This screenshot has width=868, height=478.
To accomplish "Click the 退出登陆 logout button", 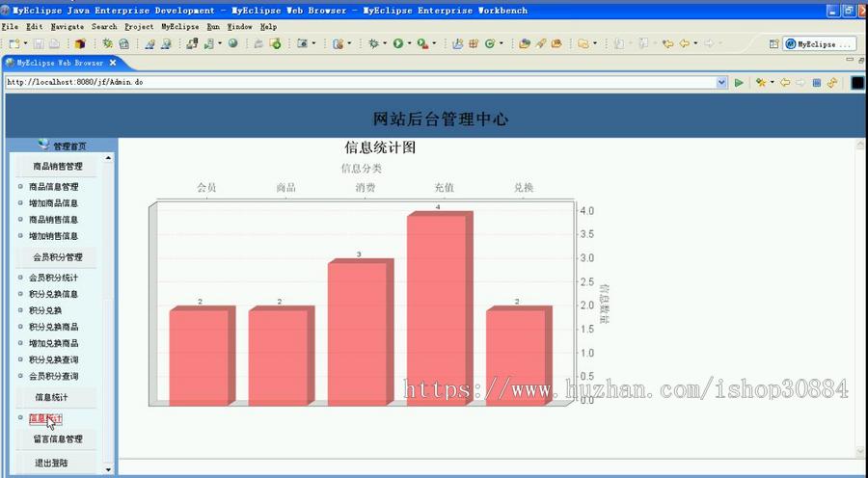I will click(x=51, y=463).
